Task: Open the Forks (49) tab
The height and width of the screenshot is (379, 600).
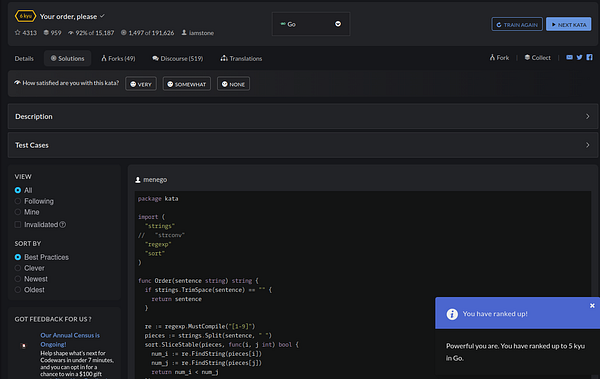Action: click(118, 59)
